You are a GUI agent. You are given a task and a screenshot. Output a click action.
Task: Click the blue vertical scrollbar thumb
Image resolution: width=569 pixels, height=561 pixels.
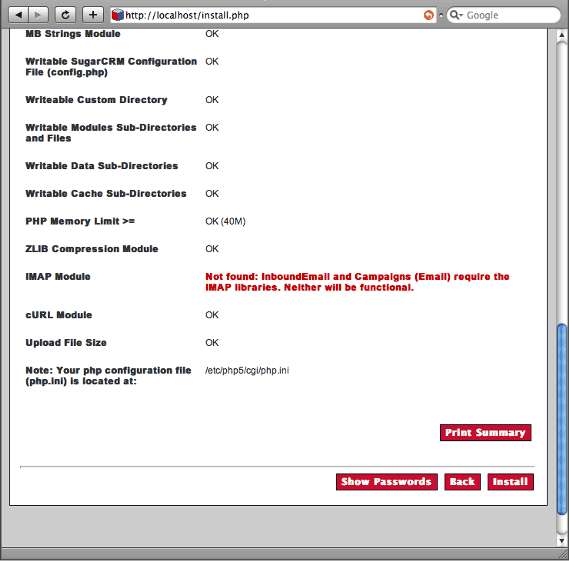pyautogui.click(x=562, y=419)
